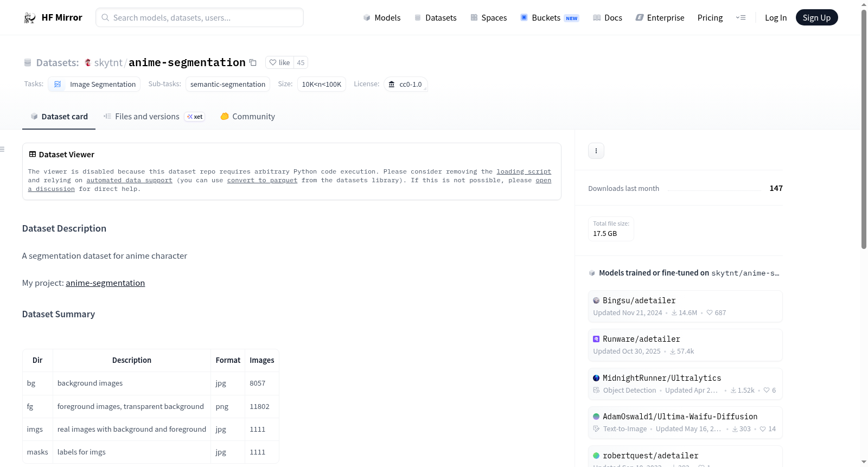Click the cc0-1.0 license tag
Viewport: 868px width, 467px height.
[406, 84]
